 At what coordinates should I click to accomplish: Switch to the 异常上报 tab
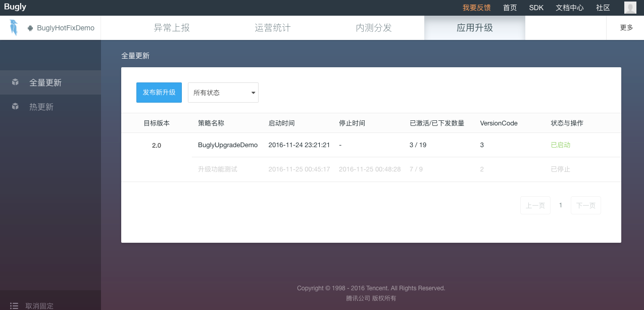click(171, 28)
